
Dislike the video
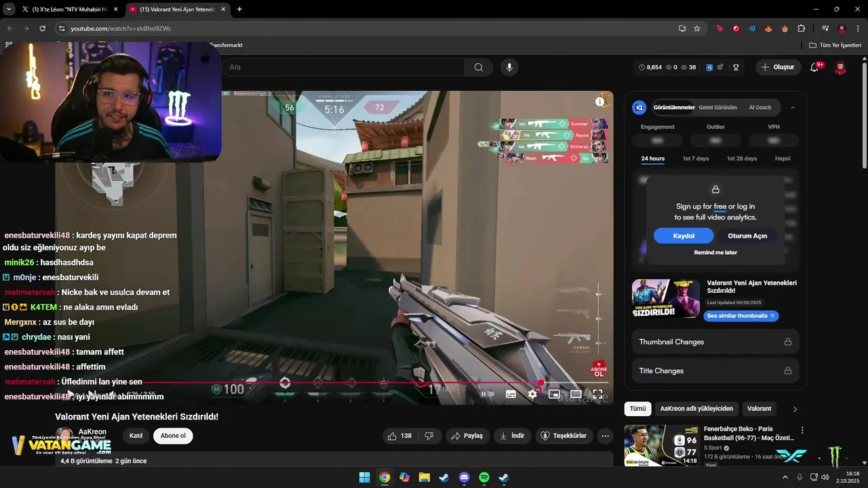click(429, 436)
